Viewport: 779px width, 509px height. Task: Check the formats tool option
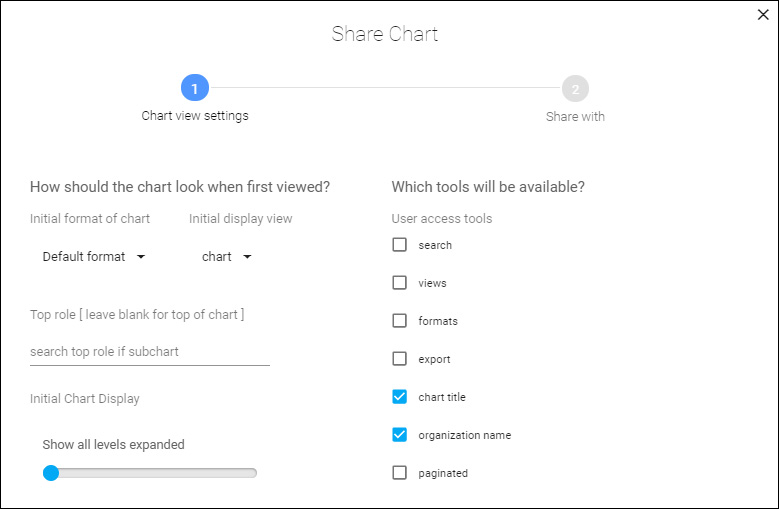pyautogui.click(x=399, y=321)
